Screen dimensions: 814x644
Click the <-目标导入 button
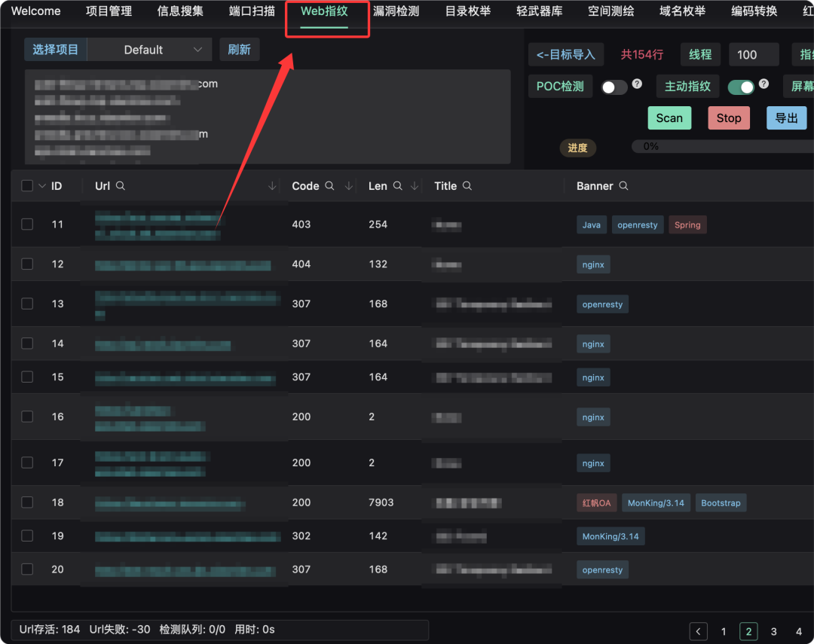[x=566, y=54]
